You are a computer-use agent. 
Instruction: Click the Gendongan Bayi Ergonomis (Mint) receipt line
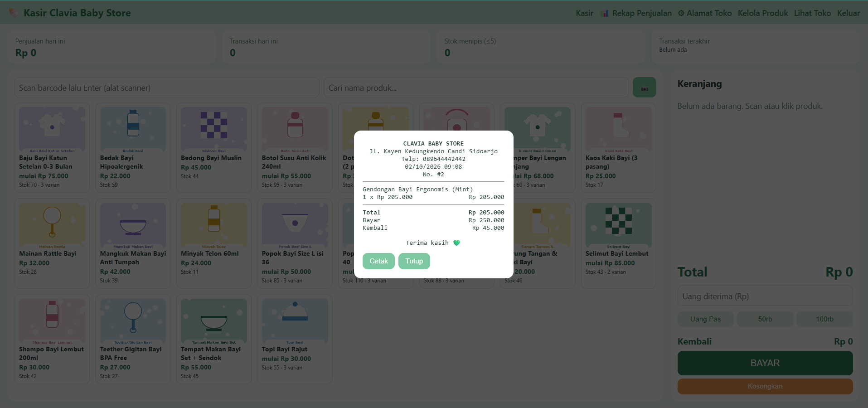click(417, 189)
